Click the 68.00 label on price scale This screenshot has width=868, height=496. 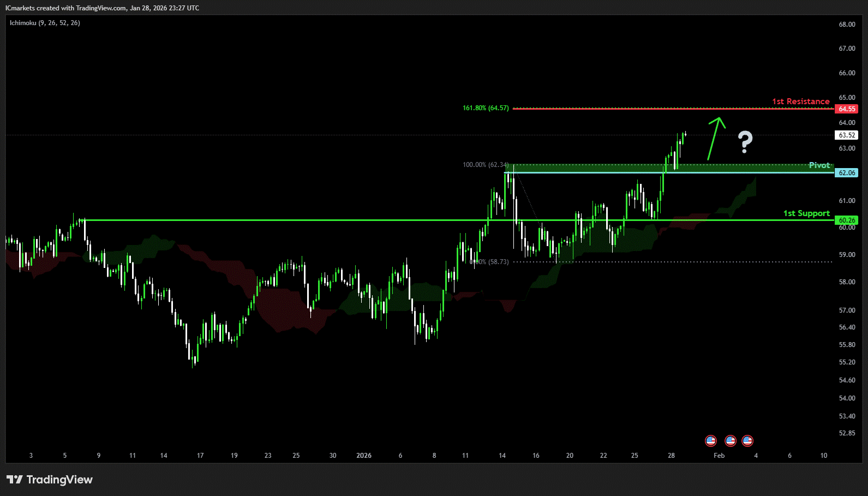tap(847, 25)
